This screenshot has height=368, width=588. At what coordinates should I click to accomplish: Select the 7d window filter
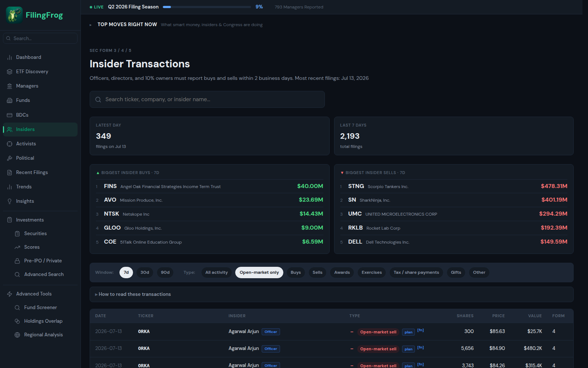(x=126, y=272)
